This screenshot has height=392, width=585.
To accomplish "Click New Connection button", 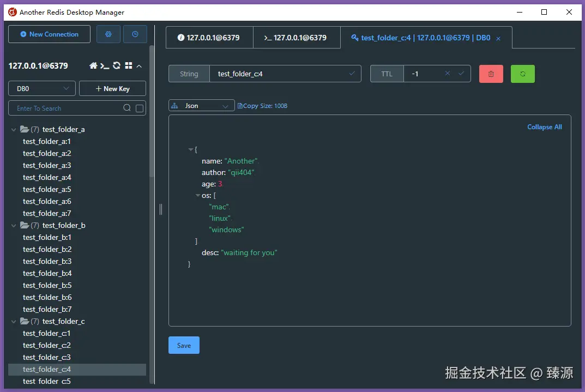I will (49, 34).
